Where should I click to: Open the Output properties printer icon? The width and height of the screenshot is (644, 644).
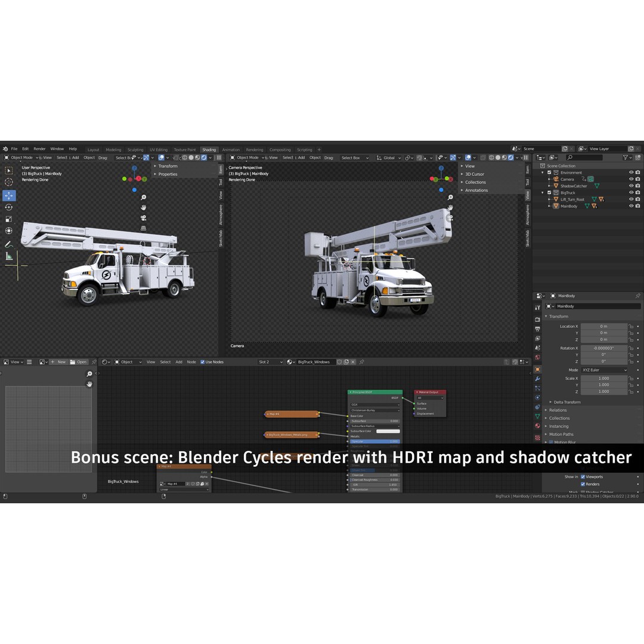538,329
